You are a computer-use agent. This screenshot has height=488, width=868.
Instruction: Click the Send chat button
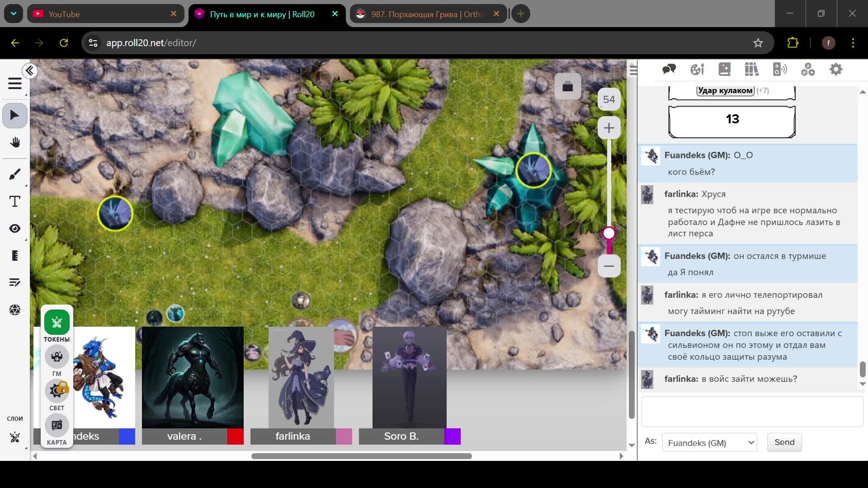(x=784, y=442)
